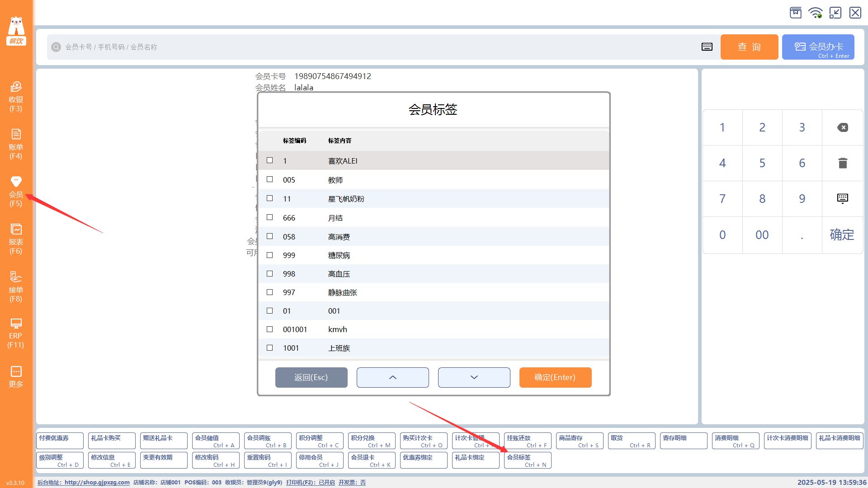Open the 会员储值 function at the bottom
Screen dimensions: 868x488
tap(215, 441)
